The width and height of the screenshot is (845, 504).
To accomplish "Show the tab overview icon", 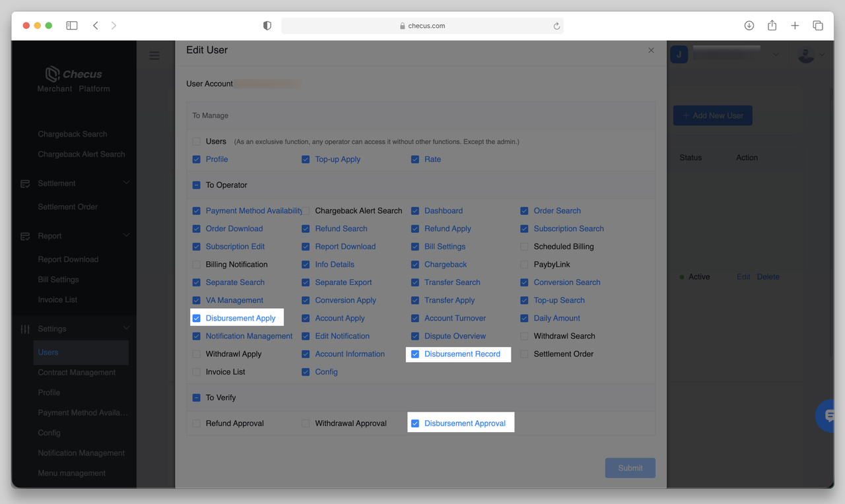I will (818, 26).
